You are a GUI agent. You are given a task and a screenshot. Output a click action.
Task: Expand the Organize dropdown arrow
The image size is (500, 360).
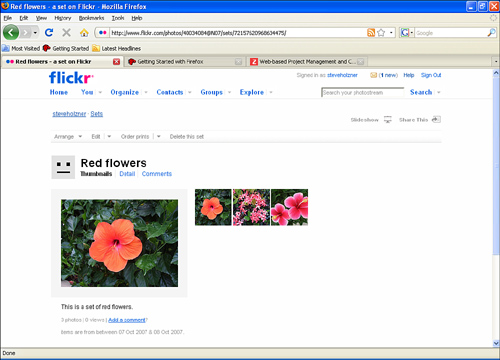(146, 92)
